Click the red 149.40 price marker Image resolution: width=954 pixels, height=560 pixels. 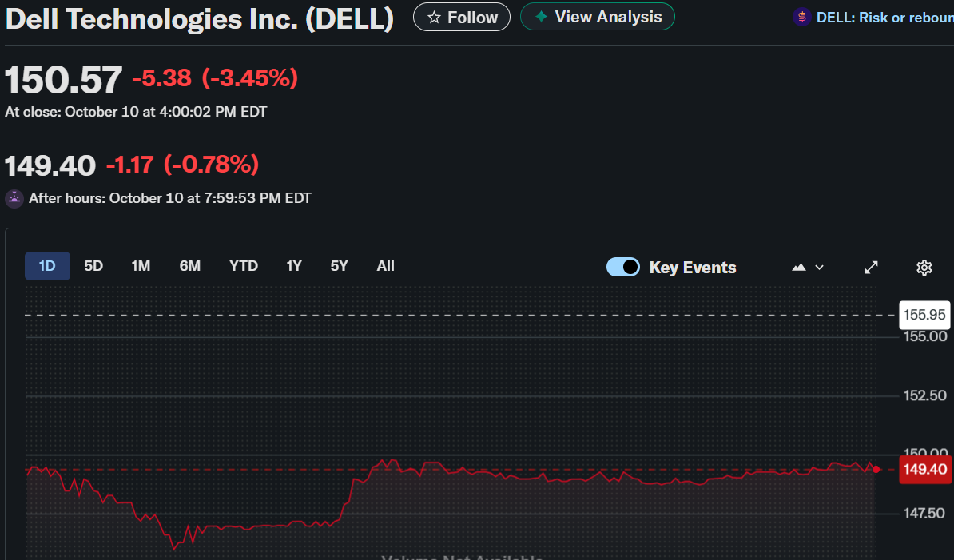(925, 470)
